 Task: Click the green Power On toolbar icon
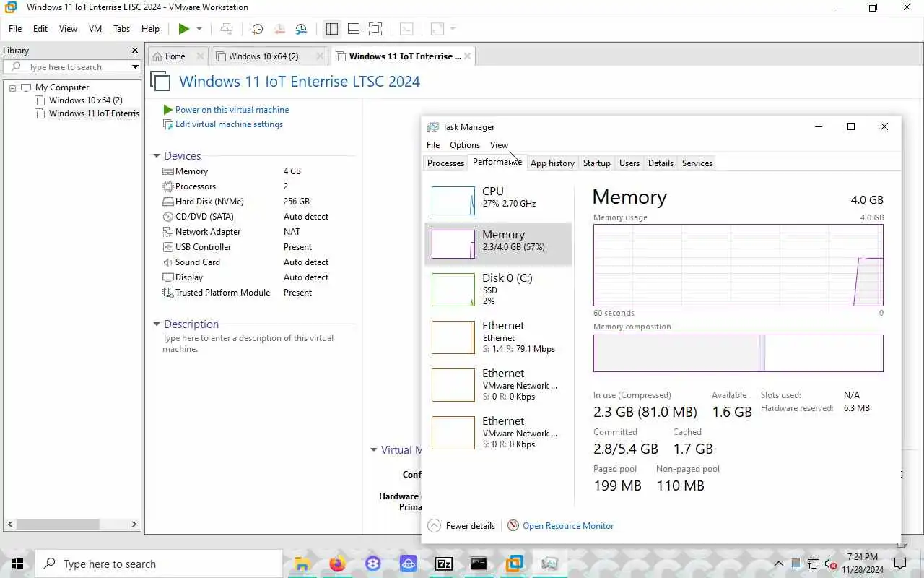[x=184, y=29]
